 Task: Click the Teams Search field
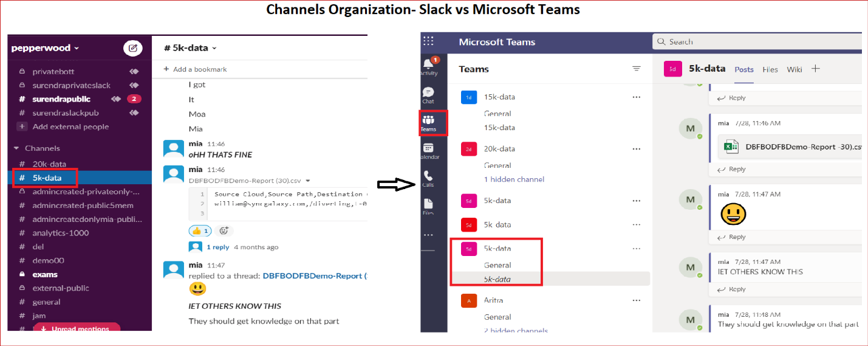pyautogui.click(x=757, y=41)
